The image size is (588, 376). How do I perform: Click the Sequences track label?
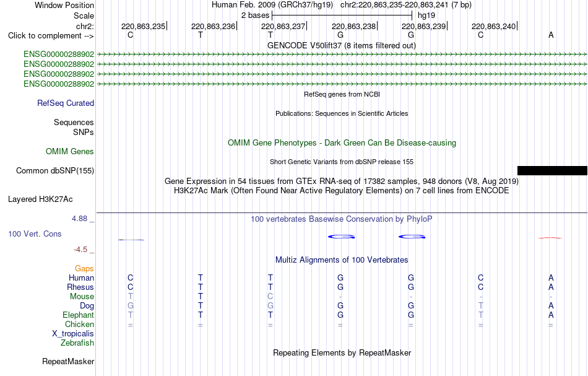[74, 122]
